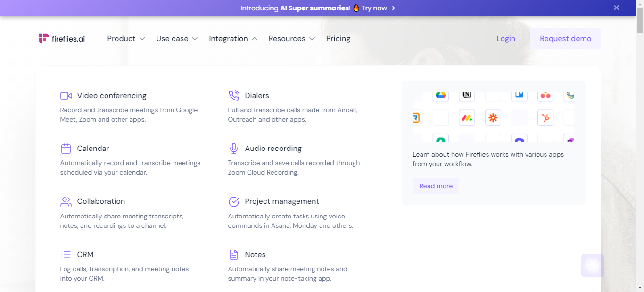This screenshot has height=292, width=644.
Task: Open the chat widget bubble
Action: 593,266
